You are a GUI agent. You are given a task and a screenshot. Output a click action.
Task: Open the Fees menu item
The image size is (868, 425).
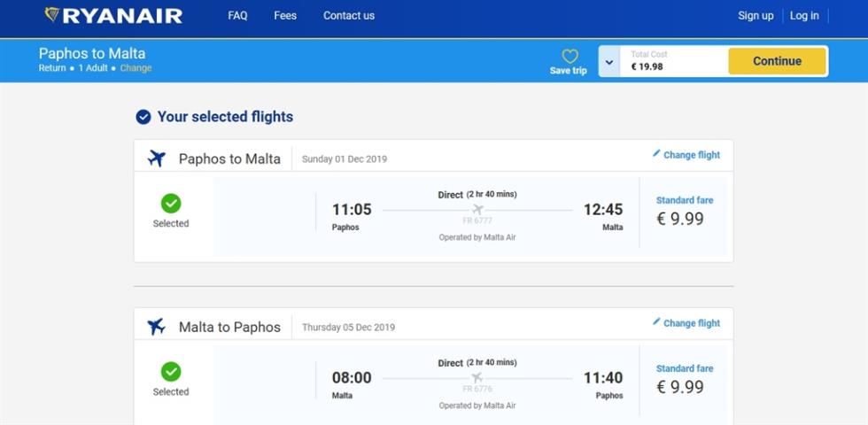[x=285, y=16]
